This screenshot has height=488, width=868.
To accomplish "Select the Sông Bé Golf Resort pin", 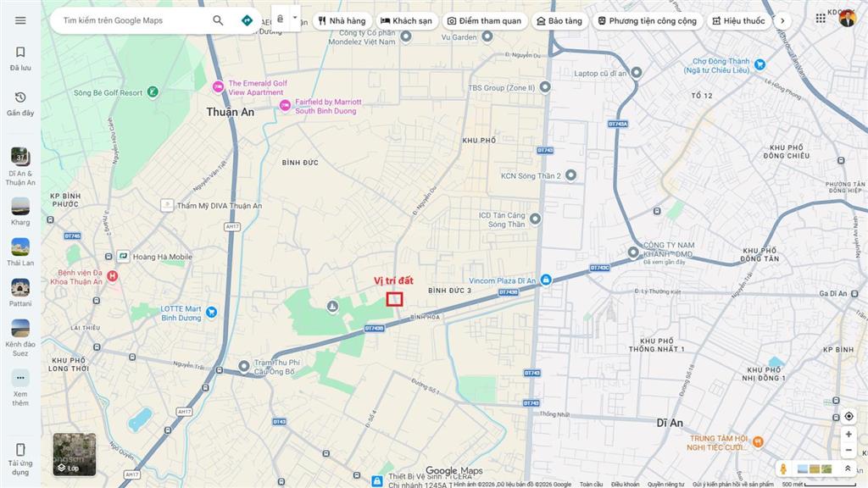I will 153,92.
